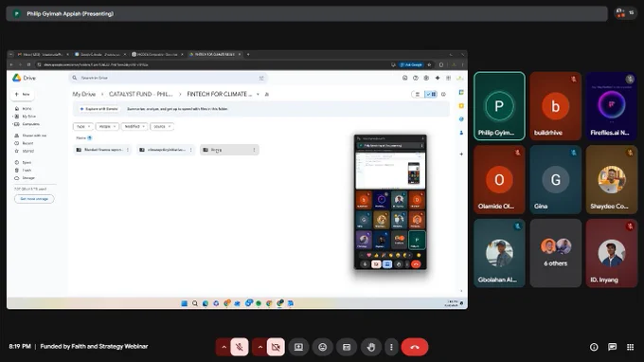Screen dimensions: 644x362
Task: Switch to the FINTECH FOR CLIMATE browser tab
Action: point(214,54)
